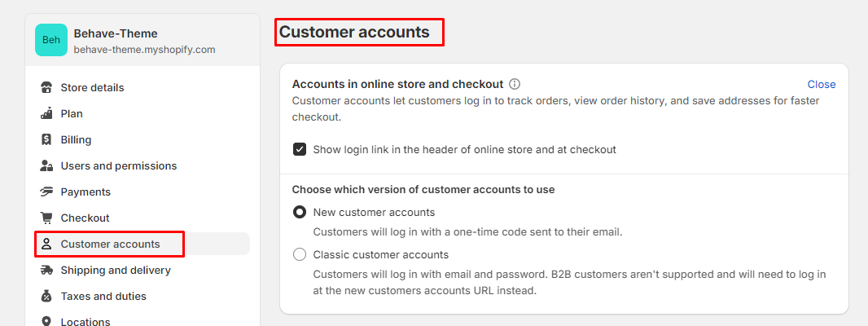Image resolution: width=868 pixels, height=326 pixels.
Task: Open the Customer accounts menu item
Action: (142, 244)
